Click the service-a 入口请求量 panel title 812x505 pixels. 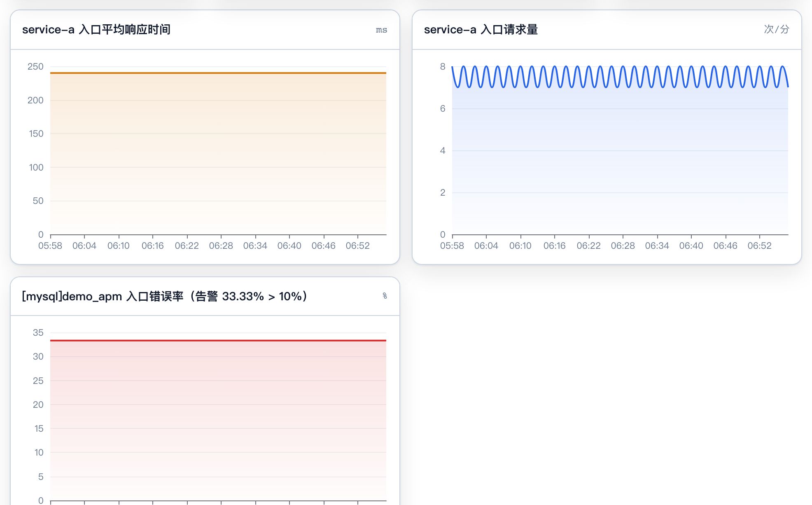pos(481,30)
